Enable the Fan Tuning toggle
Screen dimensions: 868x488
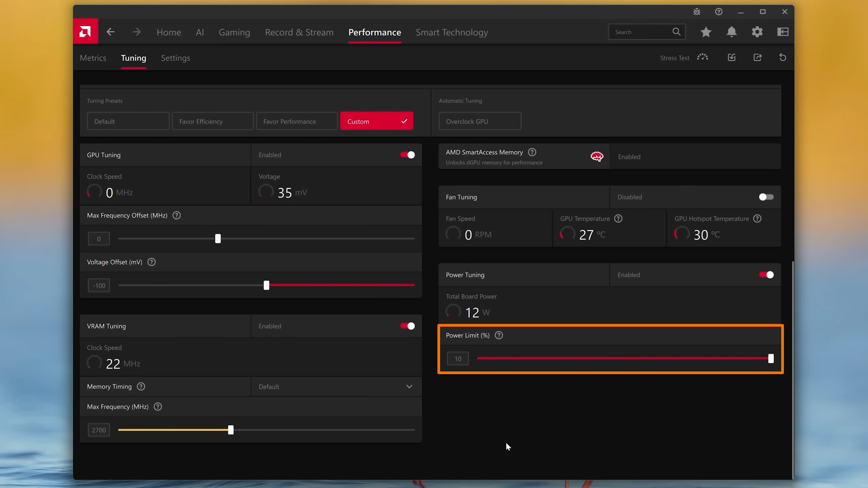coord(766,197)
